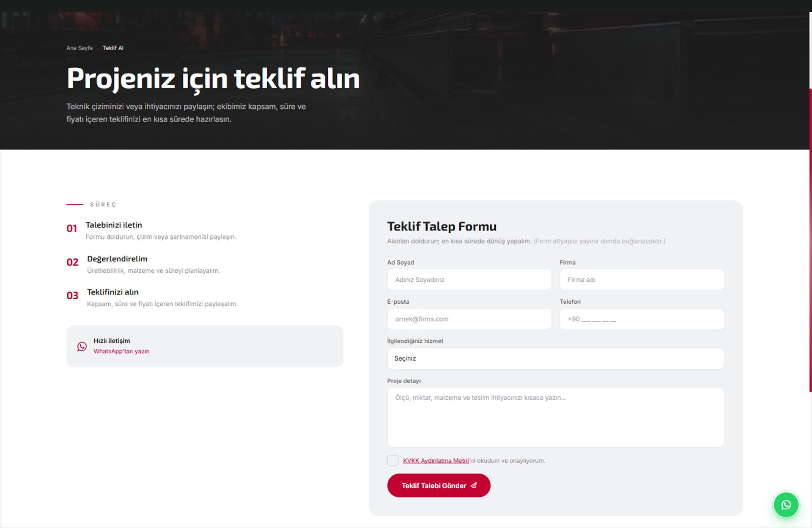Open the İlgilendiğiniz hizmet dropdown
Image resolution: width=812 pixels, height=528 pixels.
click(555, 358)
